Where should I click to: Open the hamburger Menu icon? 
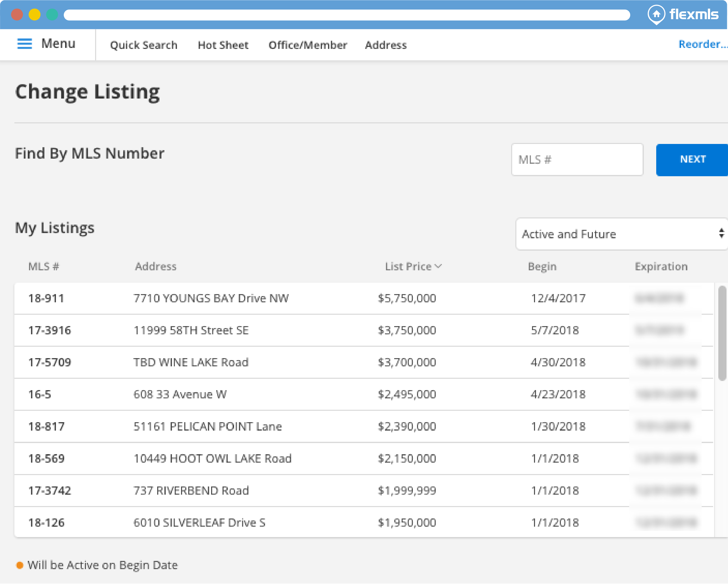click(24, 43)
